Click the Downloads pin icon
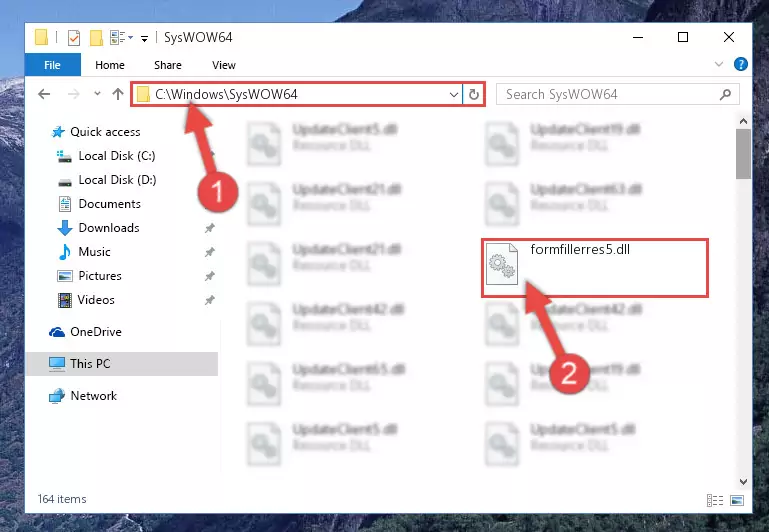This screenshot has width=769, height=532. pyautogui.click(x=209, y=228)
